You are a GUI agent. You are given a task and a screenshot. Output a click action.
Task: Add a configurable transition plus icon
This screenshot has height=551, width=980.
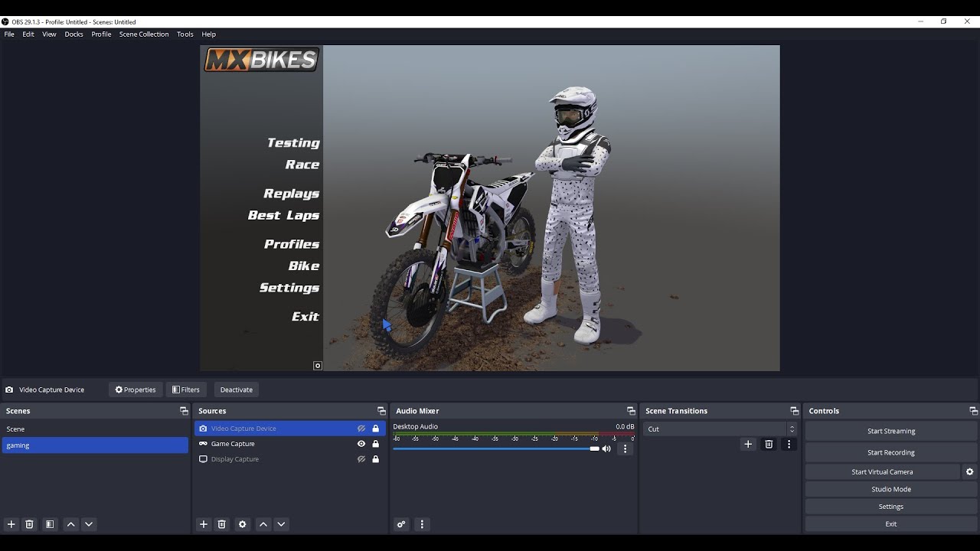pos(748,444)
